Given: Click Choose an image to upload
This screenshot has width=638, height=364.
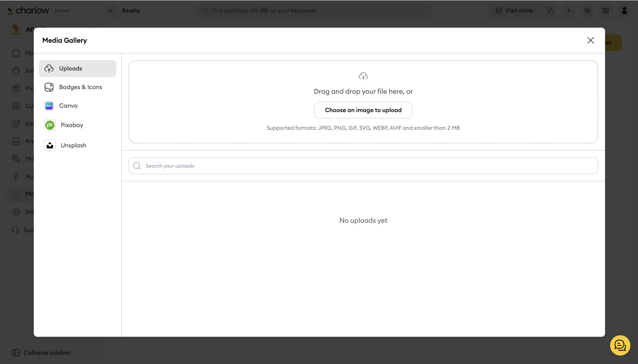Looking at the screenshot, I should [x=363, y=110].
